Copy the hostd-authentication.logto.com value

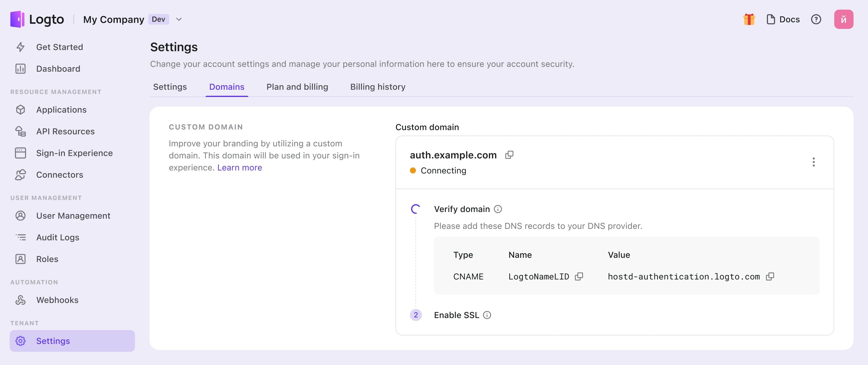point(771,276)
